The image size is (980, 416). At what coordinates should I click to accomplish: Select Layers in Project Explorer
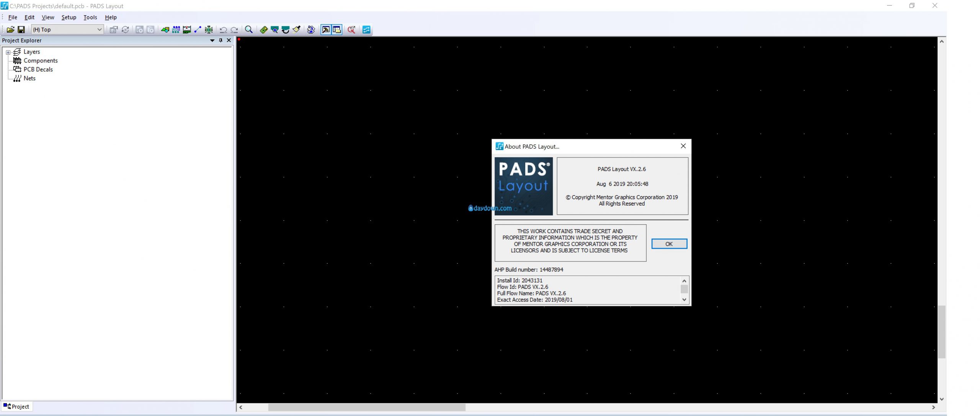coord(32,52)
